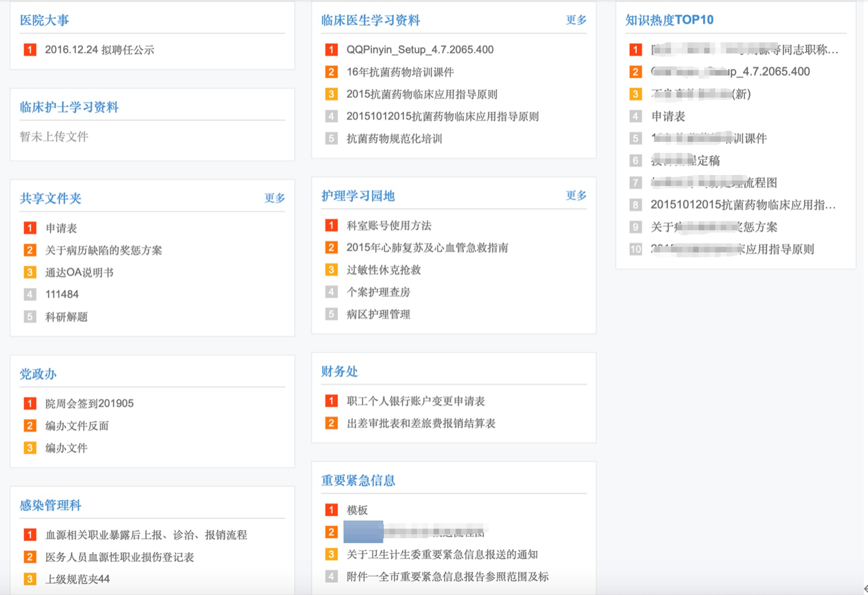Click the 财务处 section heading
The height and width of the screenshot is (595, 868).
click(x=339, y=371)
